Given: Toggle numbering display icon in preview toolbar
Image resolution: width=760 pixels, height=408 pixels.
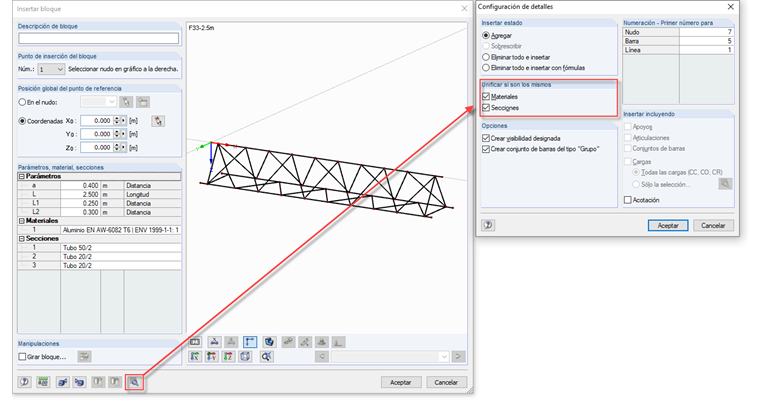Looking at the screenshot, I should pos(195,342).
